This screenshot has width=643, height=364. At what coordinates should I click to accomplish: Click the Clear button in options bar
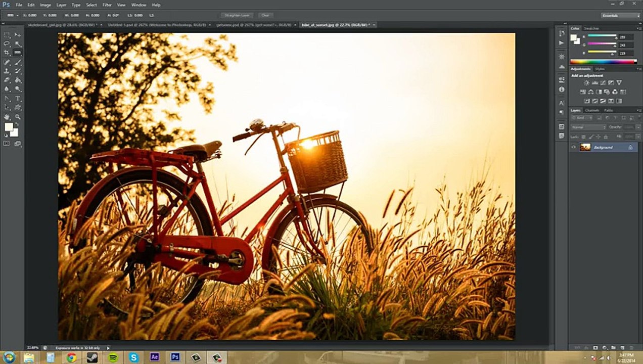pyautogui.click(x=265, y=15)
